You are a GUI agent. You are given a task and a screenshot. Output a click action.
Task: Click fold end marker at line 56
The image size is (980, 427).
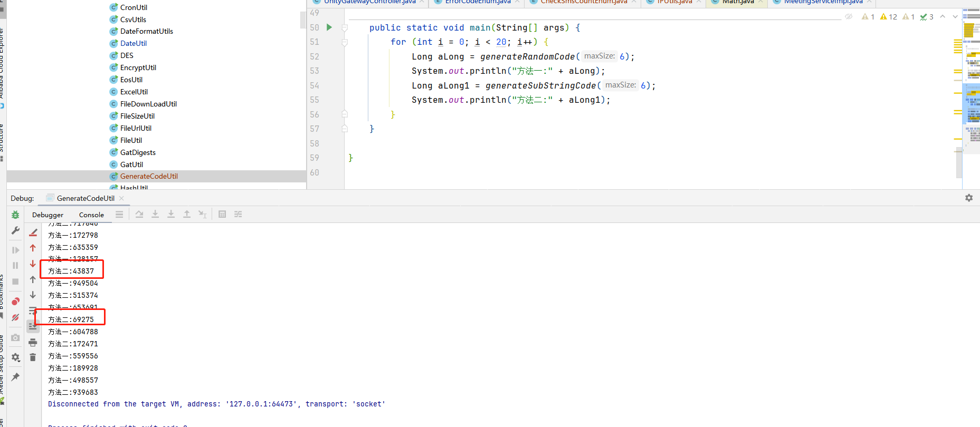pyautogui.click(x=345, y=114)
